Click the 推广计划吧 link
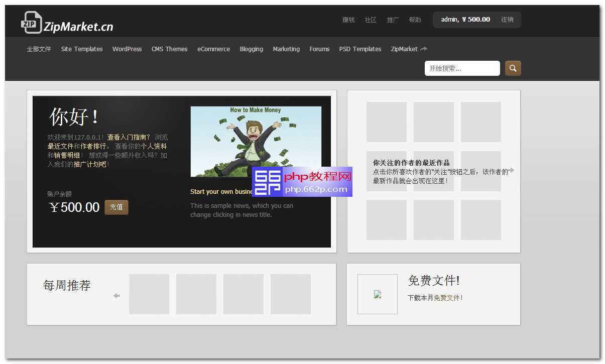The image size is (605, 364). click(90, 164)
